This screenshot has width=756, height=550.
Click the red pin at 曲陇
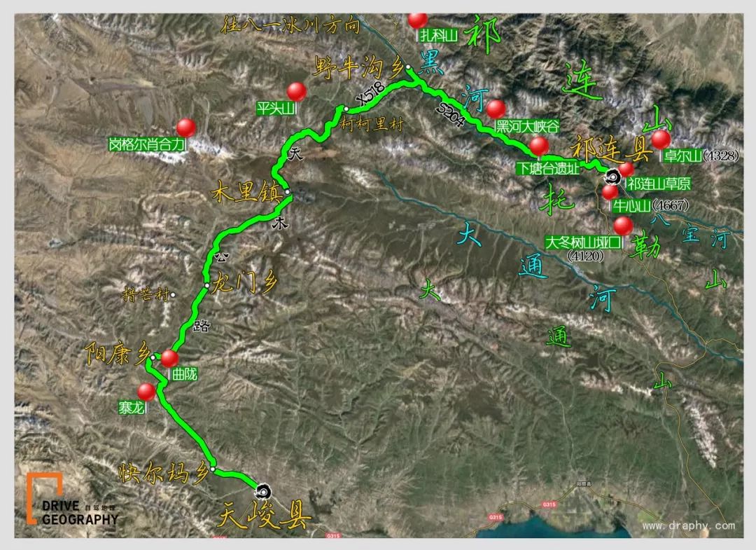tap(169, 359)
